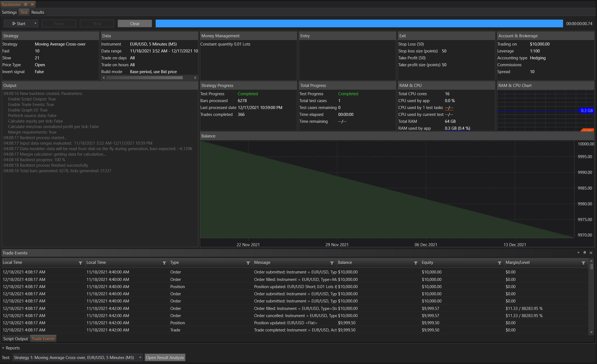
Task: Float the Backtester tab window icon
Action: click(x=26, y=4)
